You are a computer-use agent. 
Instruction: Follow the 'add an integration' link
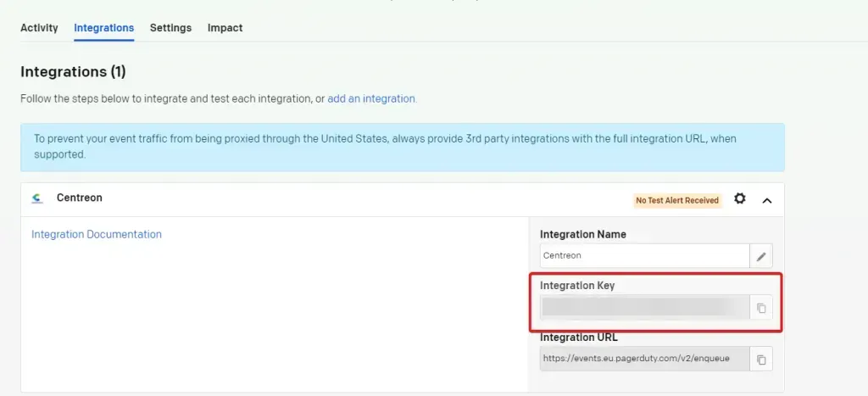click(x=371, y=98)
